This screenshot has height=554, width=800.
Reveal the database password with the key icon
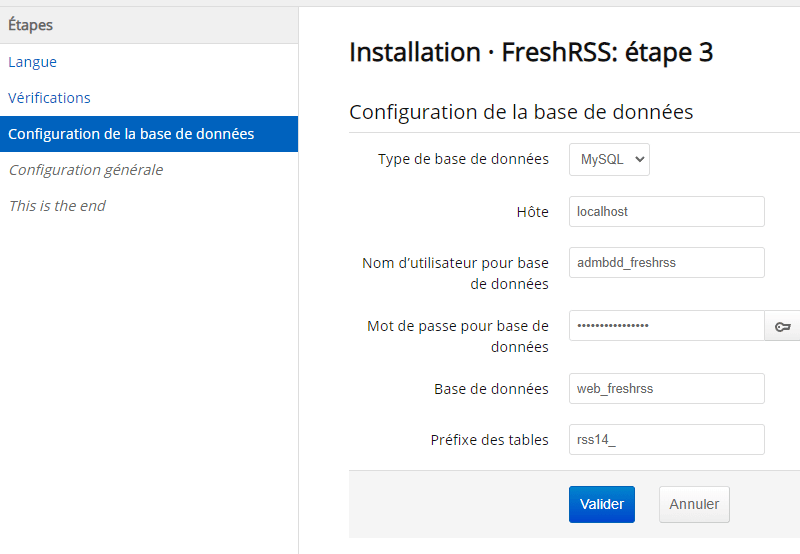(x=782, y=326)
